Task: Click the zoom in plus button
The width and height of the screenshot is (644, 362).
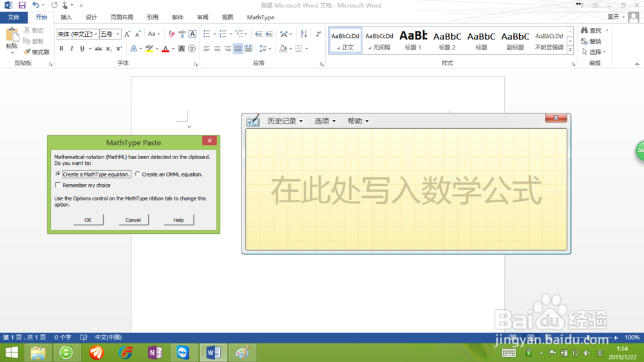Action: [616, 338]
